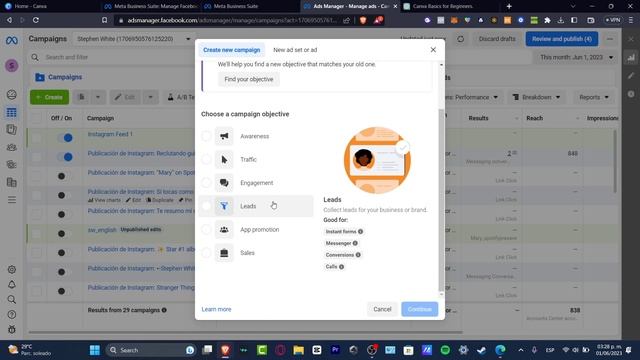Click the Traffic cursor icon

pos(224,160)
